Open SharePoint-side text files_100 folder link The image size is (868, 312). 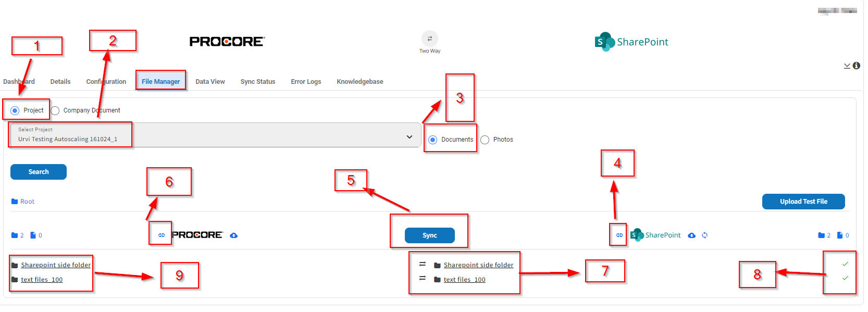click(465, 280)
